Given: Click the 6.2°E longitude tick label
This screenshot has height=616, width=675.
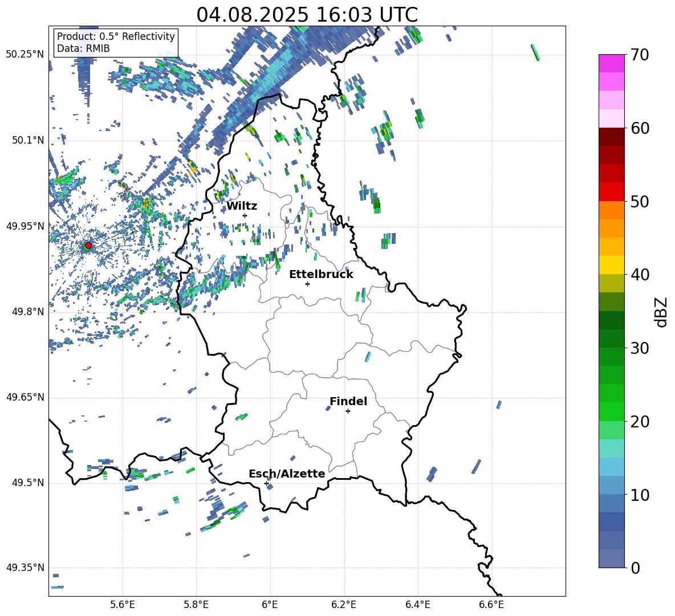Looking at the screenshot, I should click(344, 605).
